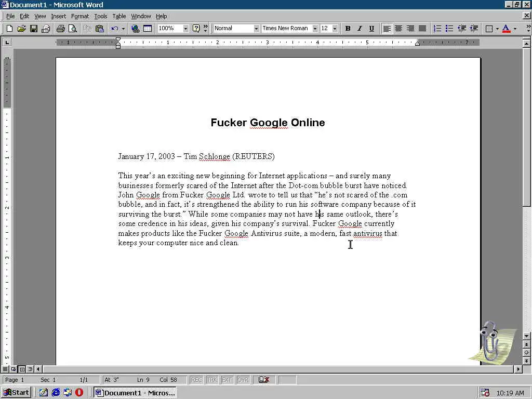Open the Insert menu

58,16
